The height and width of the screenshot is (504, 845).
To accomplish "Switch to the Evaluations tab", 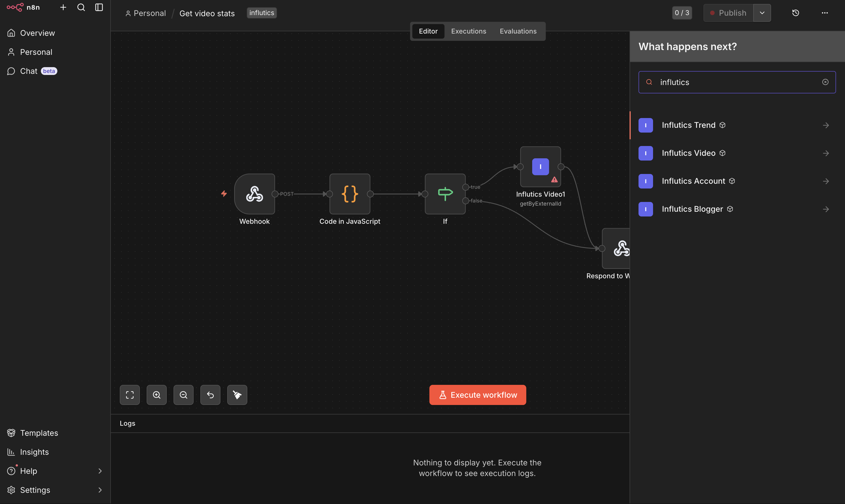I will click(x=518, y=31).
